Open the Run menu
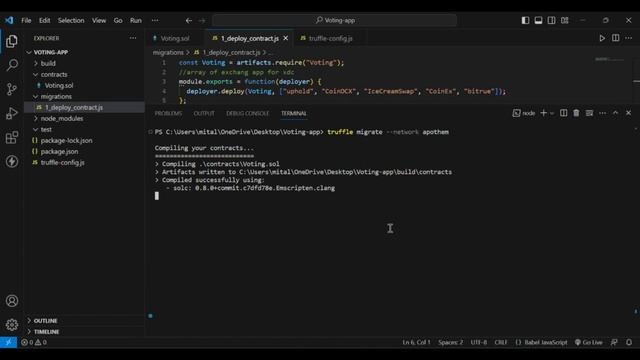Image resolution: width=640 pixels, height=360 pixels. tap(136, 20)
